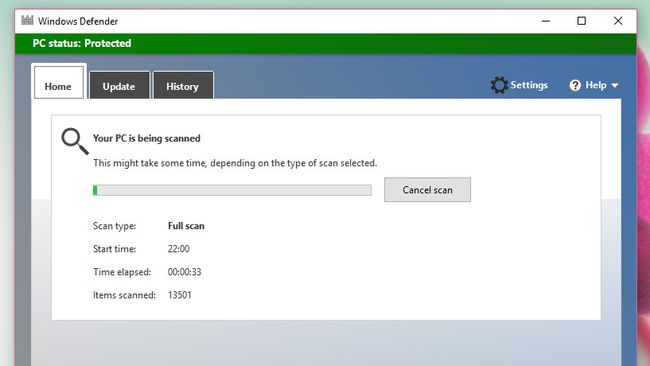Click the Start time value 22:00
This screenshot has height=366, width=650.
pos(179,249)
